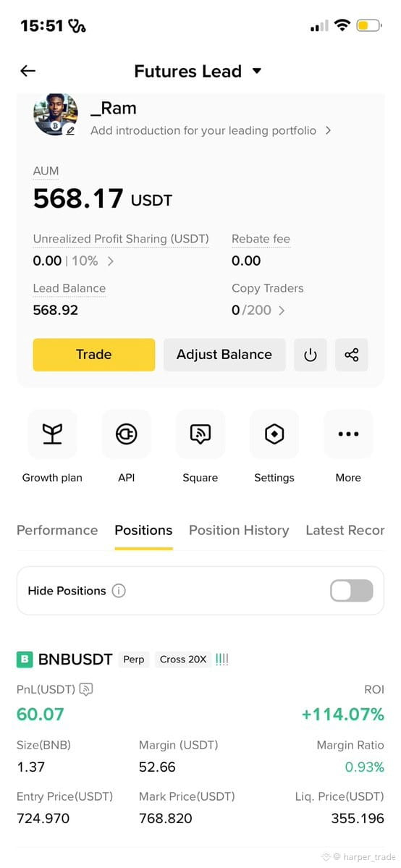
Task: Open the More options icon
Action: click(x=348, y=434)
